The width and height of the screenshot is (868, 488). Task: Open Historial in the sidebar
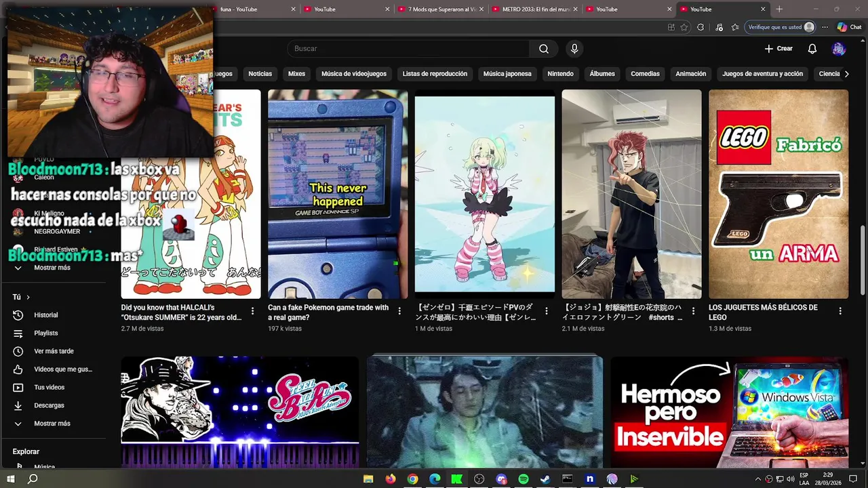pyautogui.click(x=46, y=315)
